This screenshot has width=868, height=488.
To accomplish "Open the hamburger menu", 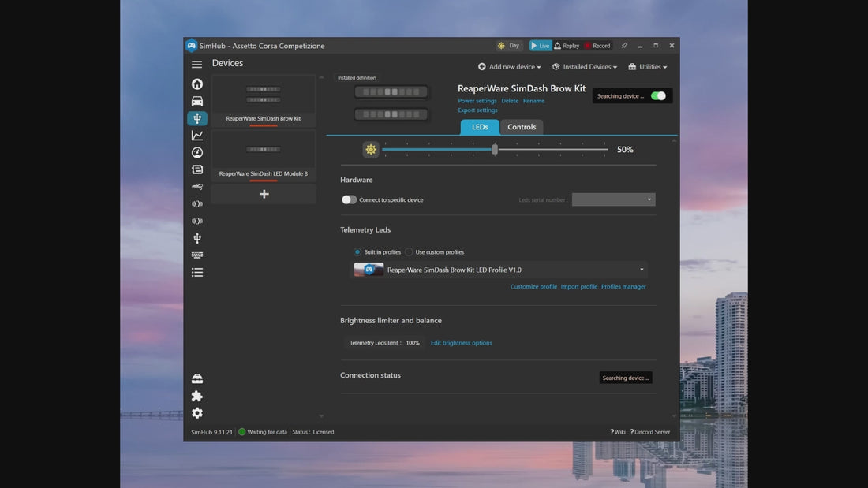I will coord(196,65).
